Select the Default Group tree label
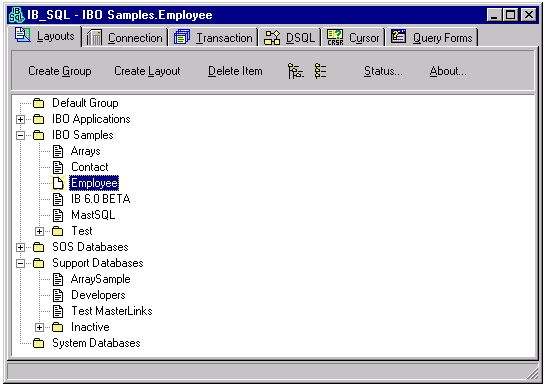 [85, 103]
